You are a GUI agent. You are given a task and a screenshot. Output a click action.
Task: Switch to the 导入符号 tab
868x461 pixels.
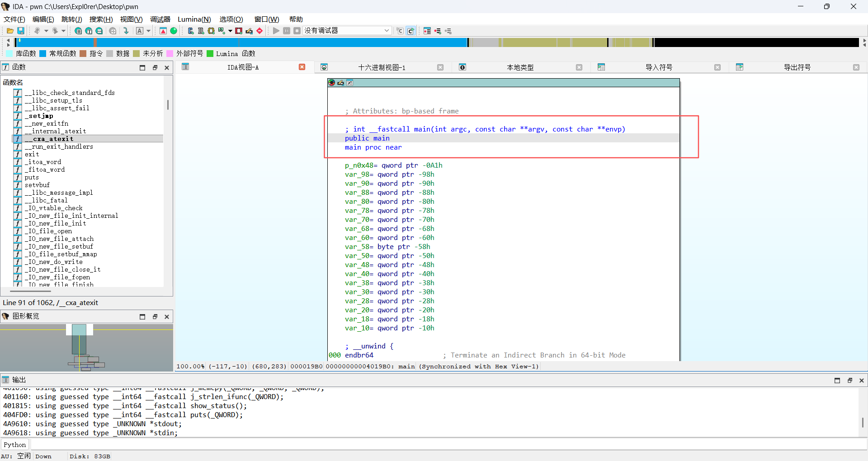[659, 67]
